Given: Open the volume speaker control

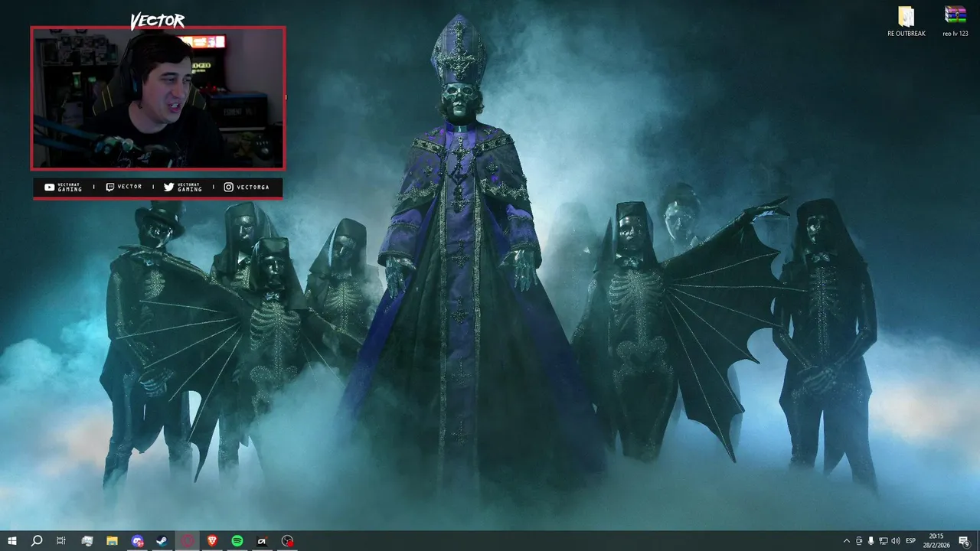Looking at the screenshot, I should click(896, 541).
